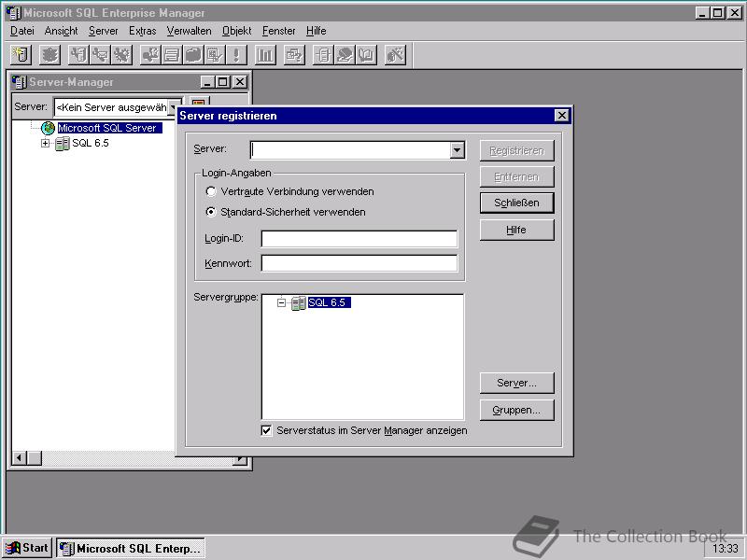Click the cylinder with arrows toolbar icon

[323, 55]
